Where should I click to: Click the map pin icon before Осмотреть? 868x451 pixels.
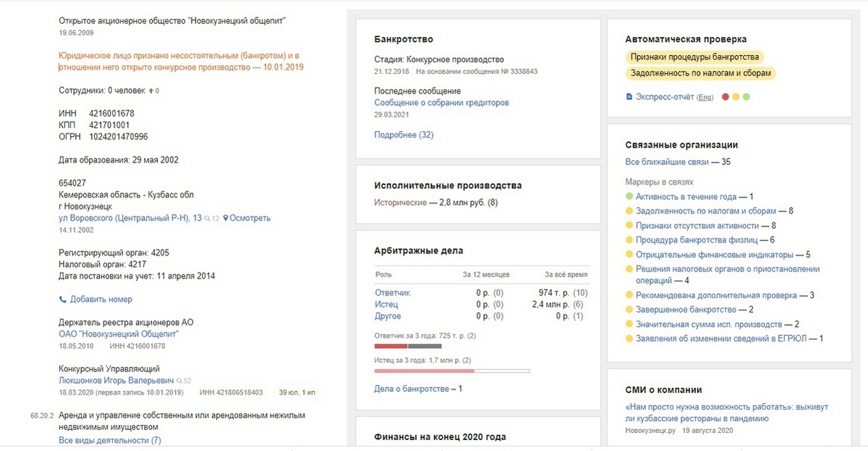(x=226, y=218)
